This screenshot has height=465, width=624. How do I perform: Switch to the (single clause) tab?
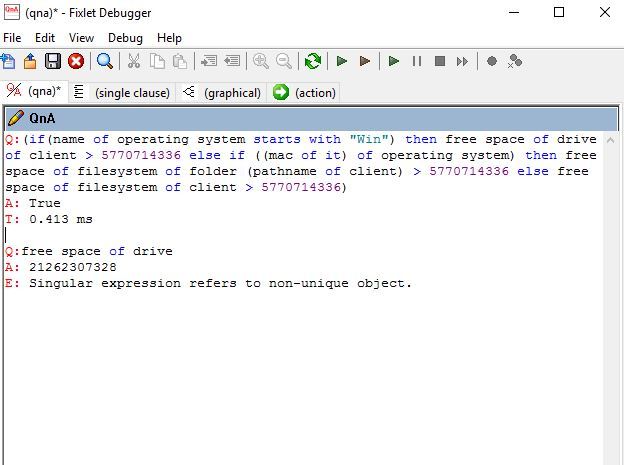pyautogui.click(x=122, y=92)
